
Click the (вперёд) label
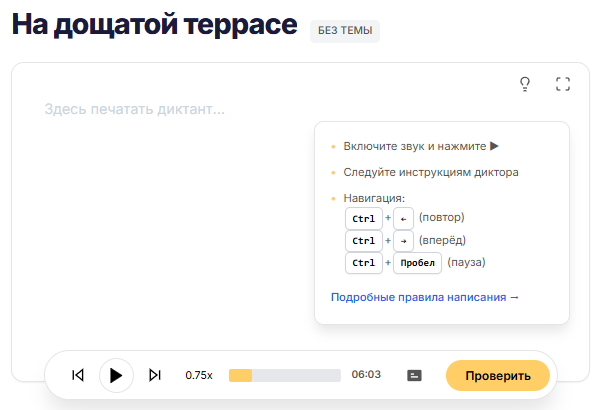coord(442,240)
